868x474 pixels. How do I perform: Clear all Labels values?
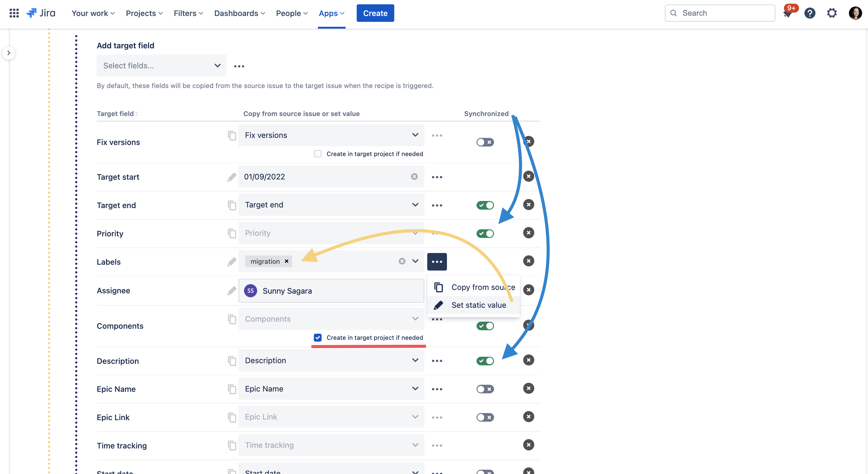coord(402,261)
